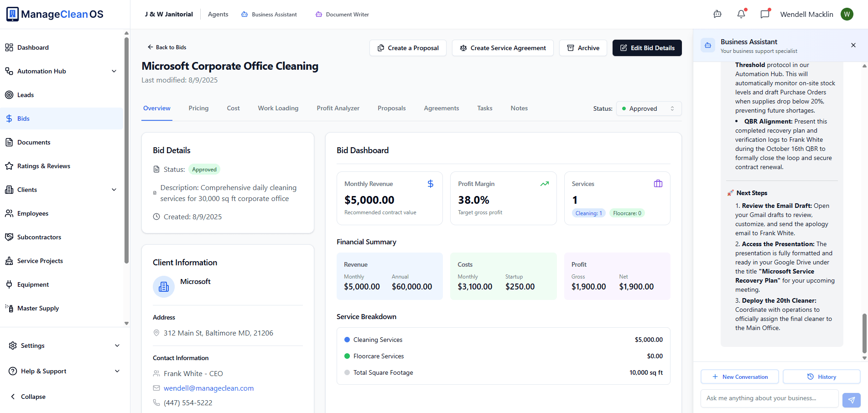
Task: Archive this bid
Action: [x=583, y=48]
